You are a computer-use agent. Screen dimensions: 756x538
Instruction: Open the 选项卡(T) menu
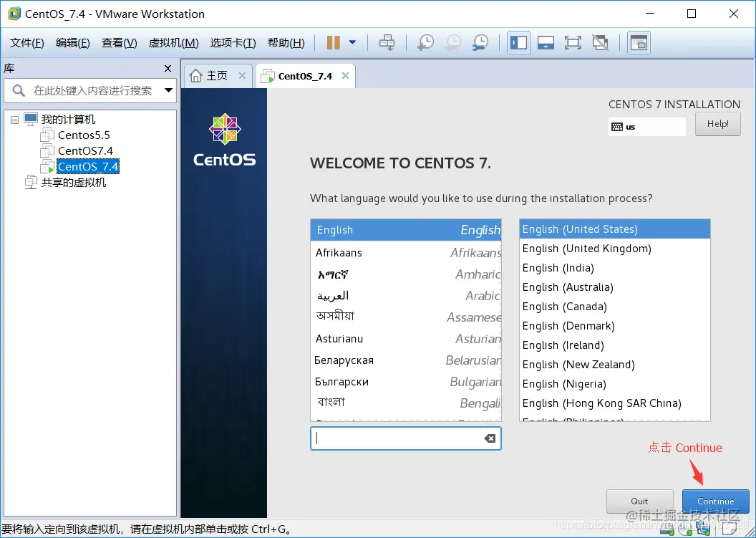click(233, 43)
